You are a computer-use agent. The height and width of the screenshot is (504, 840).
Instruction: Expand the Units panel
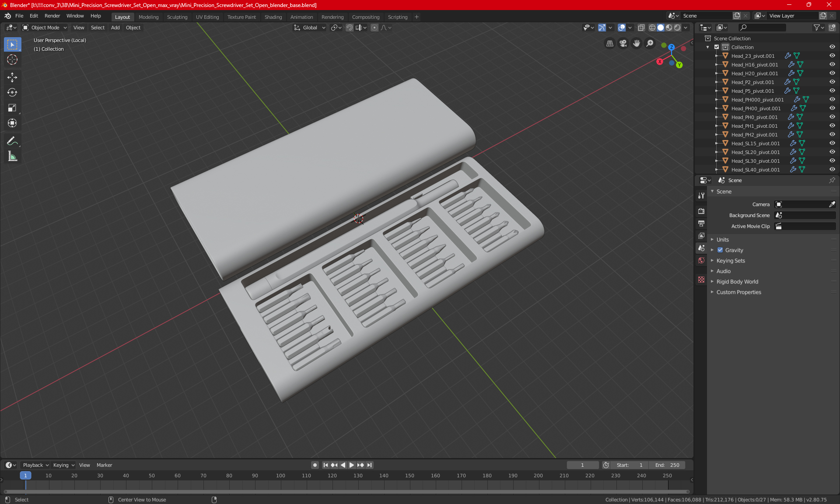[x=722, y=240]
